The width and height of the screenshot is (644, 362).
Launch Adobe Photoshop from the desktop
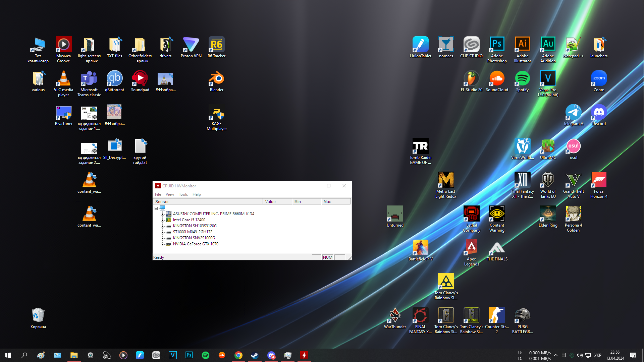tap(497, 50)
